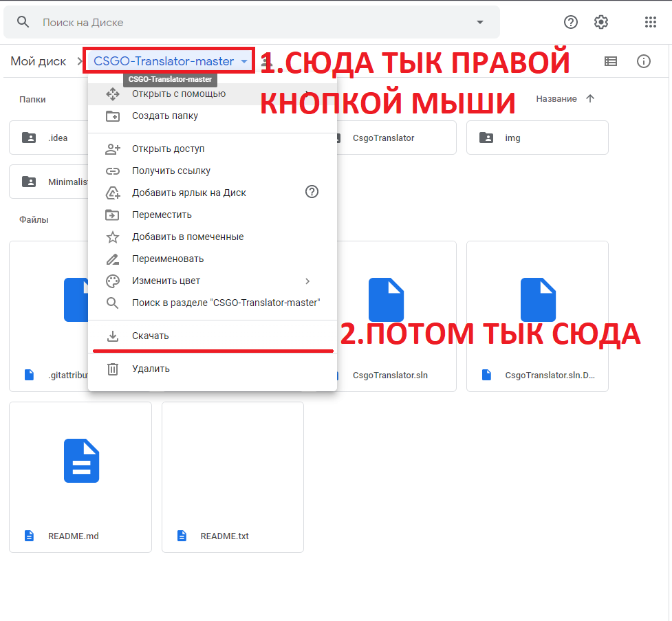Choose Получить ссылку menu item

coord(212,171)
